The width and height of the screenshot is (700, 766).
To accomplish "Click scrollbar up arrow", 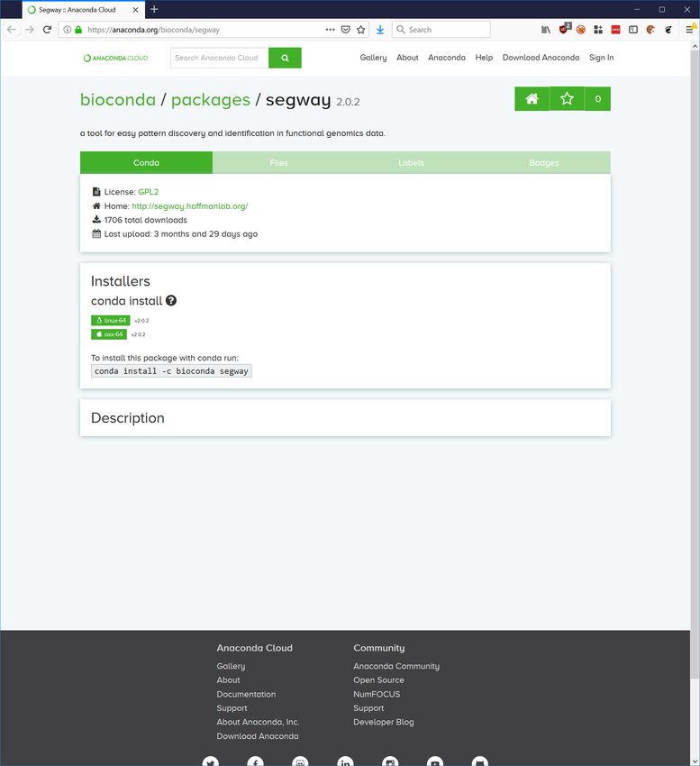I will (x=695, y=46).
